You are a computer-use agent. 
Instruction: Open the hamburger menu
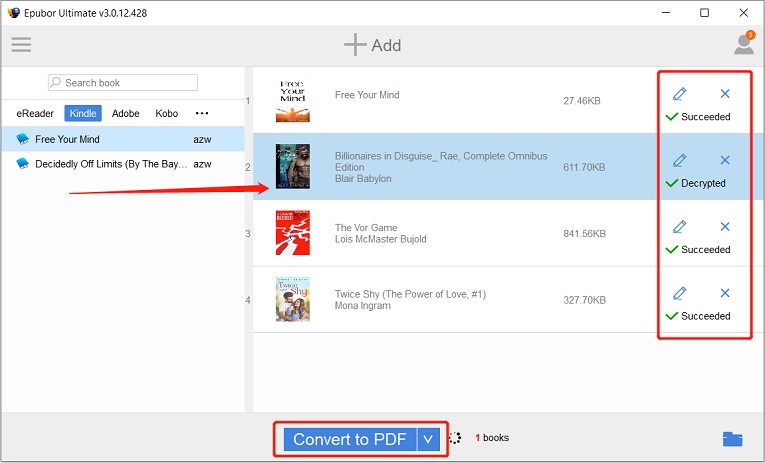pyautogui.click(x=21, y=45)
